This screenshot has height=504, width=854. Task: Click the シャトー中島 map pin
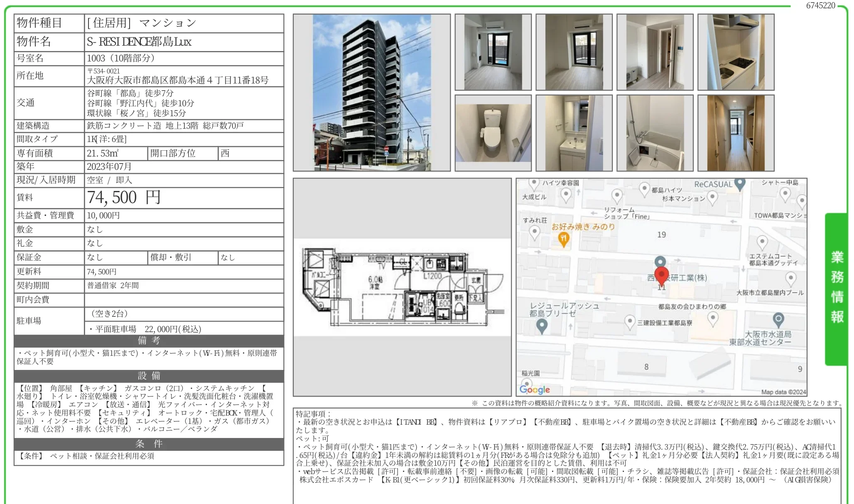click(785, 194)
